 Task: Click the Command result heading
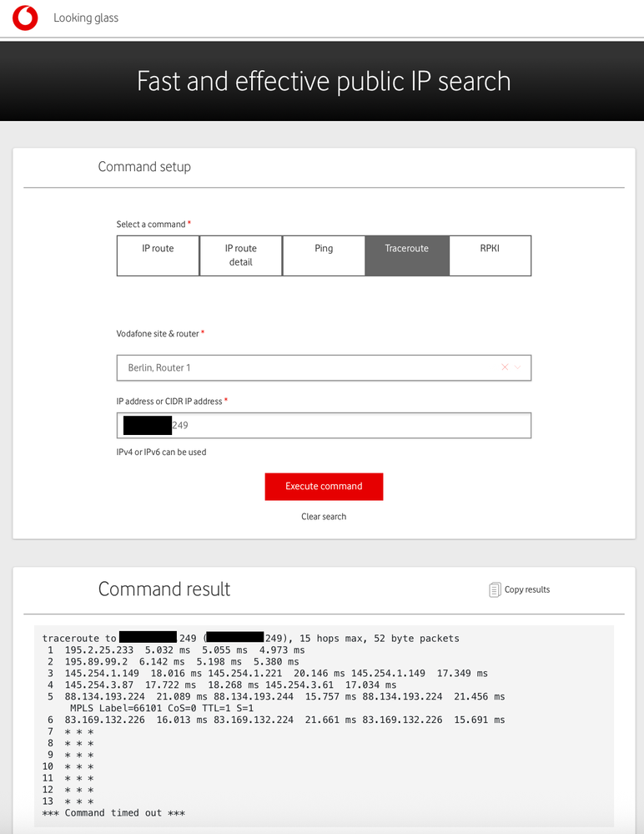click(164, 589)
